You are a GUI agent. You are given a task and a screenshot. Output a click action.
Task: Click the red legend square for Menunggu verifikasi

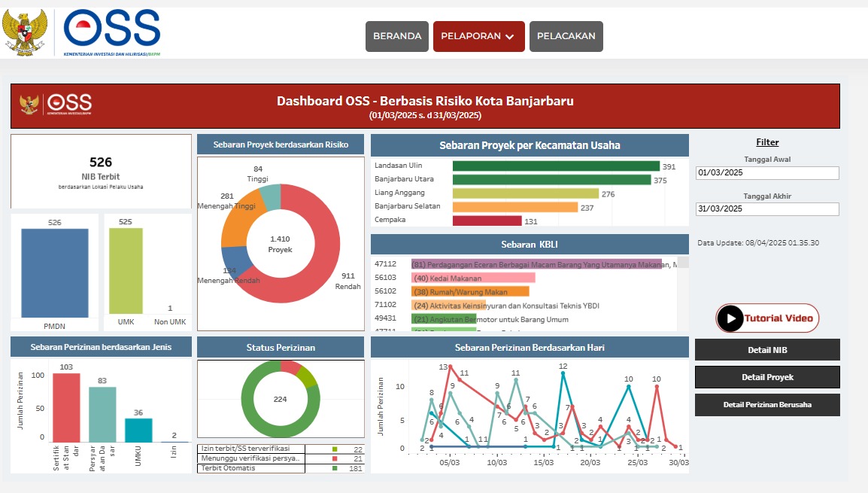point(334,458)
